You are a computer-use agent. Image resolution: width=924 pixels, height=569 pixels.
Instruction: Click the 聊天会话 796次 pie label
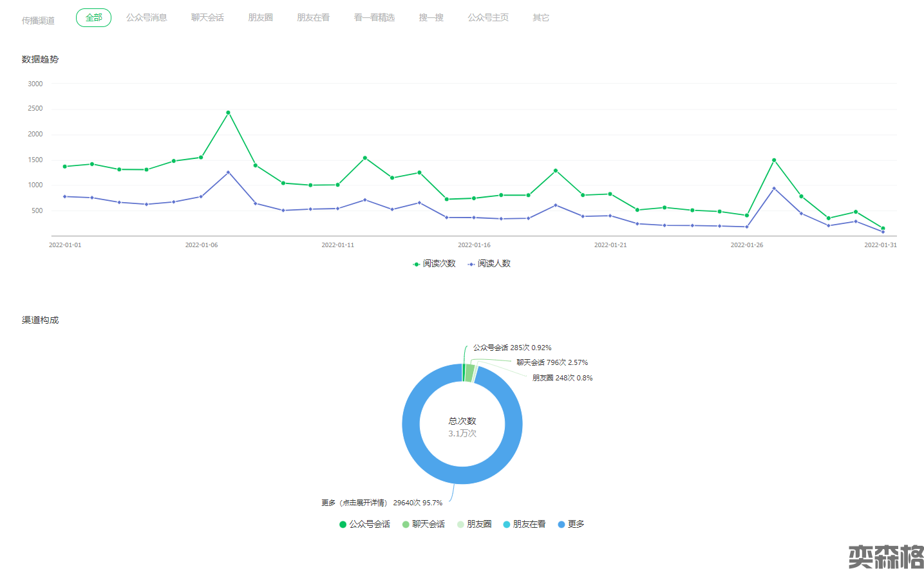(552, 363)
